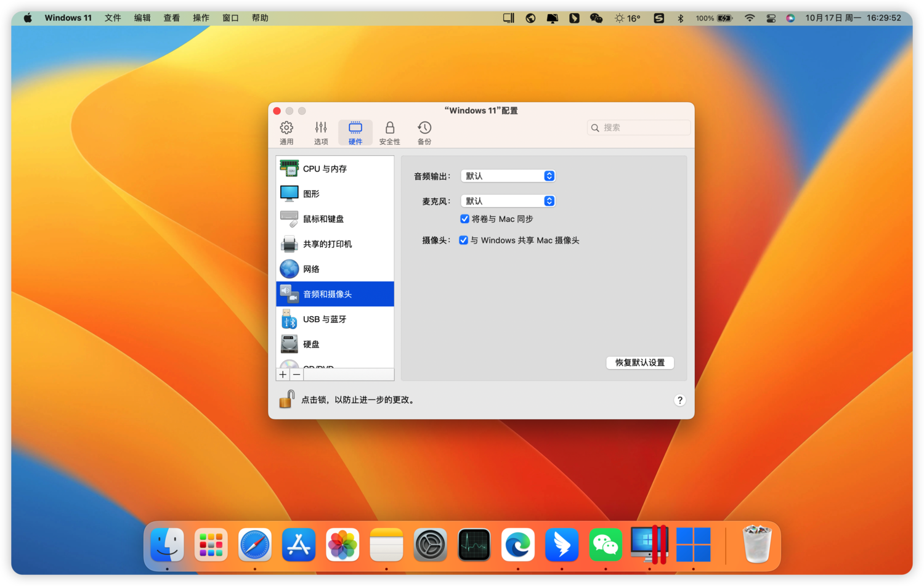Open the 编辑 menu
This screenshot has width=924, height=586.
(x=142, y=18)
